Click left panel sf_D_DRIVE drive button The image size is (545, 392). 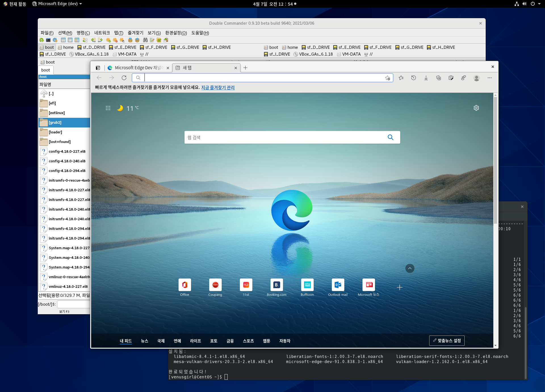click(91, 47)
